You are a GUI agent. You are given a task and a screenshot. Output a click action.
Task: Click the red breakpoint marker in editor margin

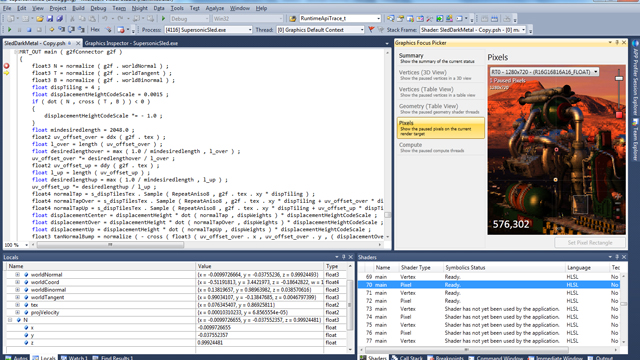(7, 66)
